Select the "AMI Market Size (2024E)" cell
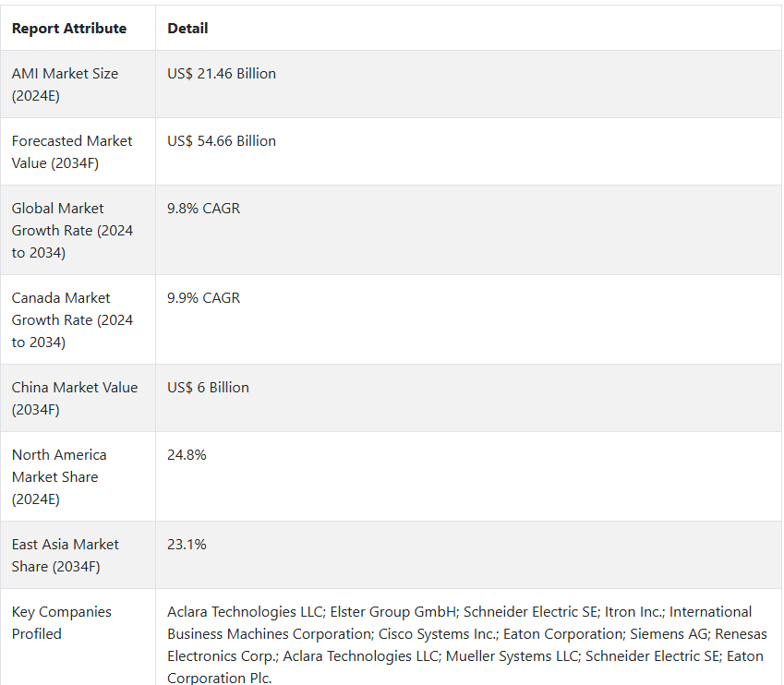Screen dimensions: 784x685 click(x=65, y=84)
